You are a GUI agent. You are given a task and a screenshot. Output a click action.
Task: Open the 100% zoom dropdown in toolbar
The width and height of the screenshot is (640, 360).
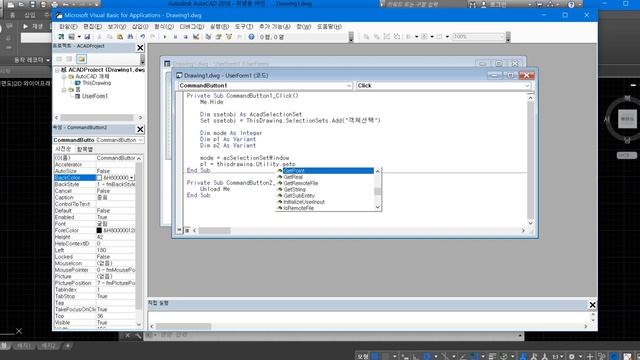502,37
